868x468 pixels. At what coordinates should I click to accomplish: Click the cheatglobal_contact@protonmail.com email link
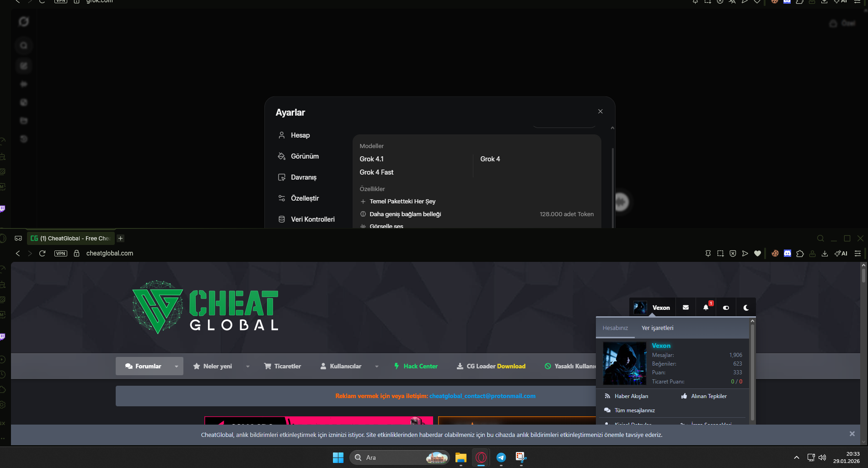[x=482, y=396]
